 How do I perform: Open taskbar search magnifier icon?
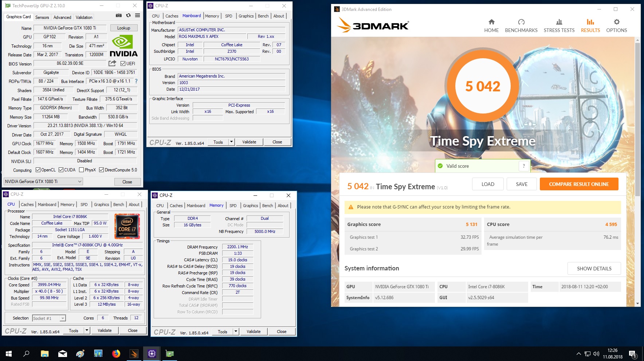26,353
